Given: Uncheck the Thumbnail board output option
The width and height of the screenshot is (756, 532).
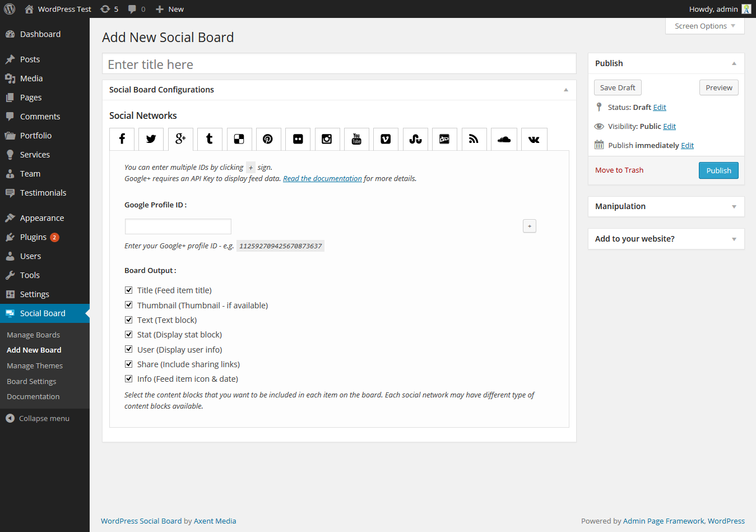Looking at the screenshot, I should pyautogui.click(x=128, y=304).
